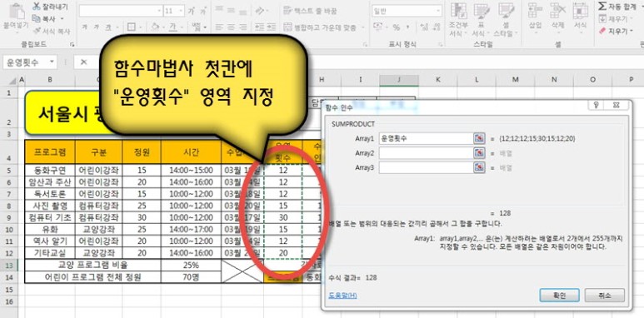
Task: Apply percent style with % icon
Action: [x=396, y=27]
